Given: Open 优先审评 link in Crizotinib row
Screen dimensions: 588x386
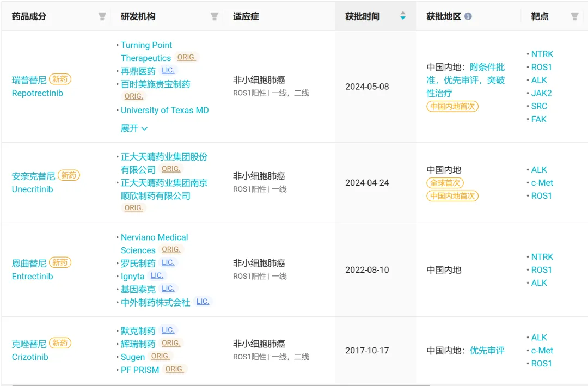Looking at the screenshot, I should [487, 351].
